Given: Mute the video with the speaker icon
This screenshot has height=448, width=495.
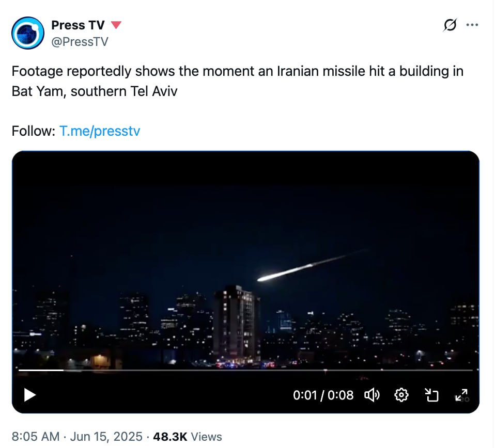Looking at the screenshot, I should coord(372,395).
